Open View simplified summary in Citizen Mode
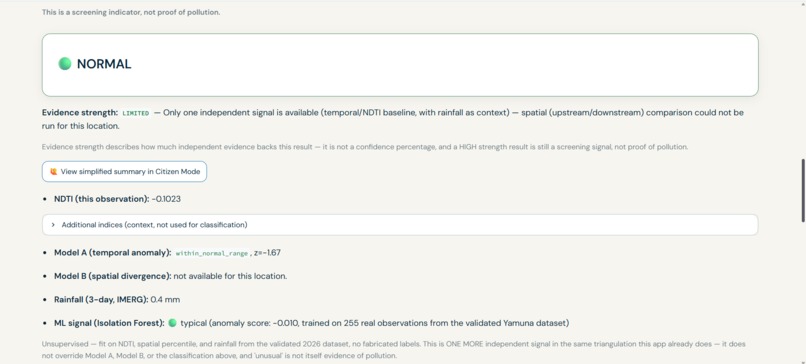Image resolution: width=806 pixels, height=364 pixels. [x=124, y=172]
